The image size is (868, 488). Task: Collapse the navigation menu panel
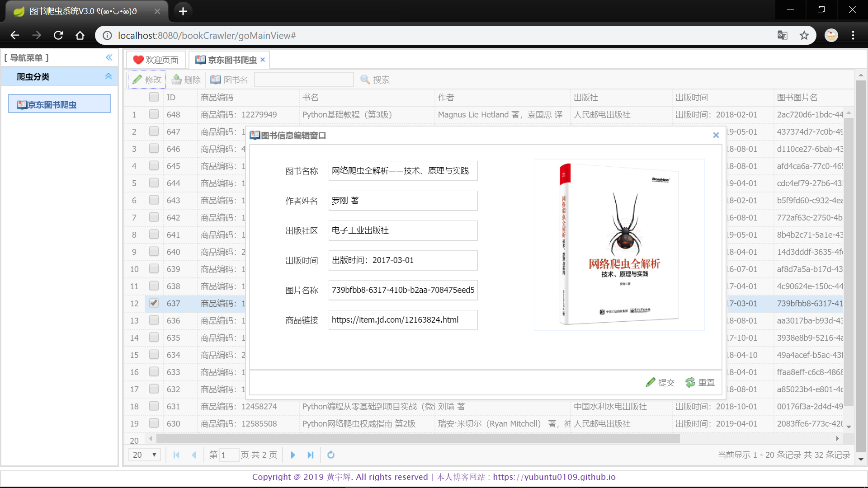[x=109, y=57]
